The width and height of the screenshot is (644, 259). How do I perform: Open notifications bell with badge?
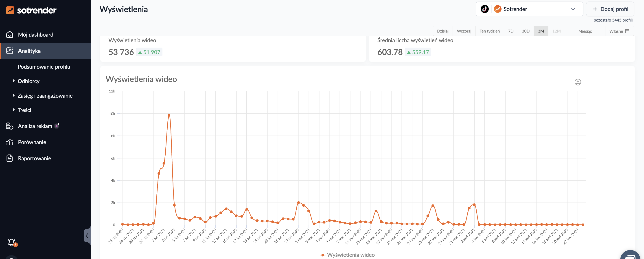(12, 242)
